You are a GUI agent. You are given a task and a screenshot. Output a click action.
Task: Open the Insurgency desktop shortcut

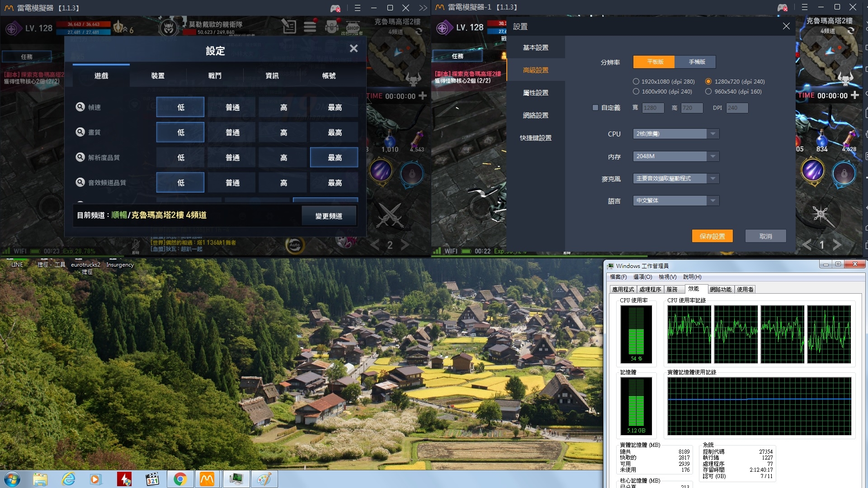point(120,265)
